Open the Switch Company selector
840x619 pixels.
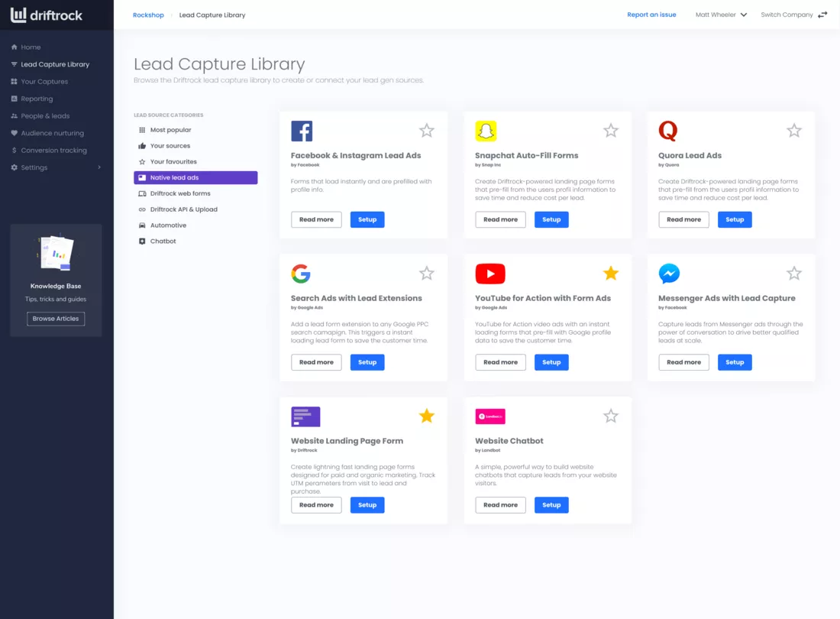[x=794, y=15]
